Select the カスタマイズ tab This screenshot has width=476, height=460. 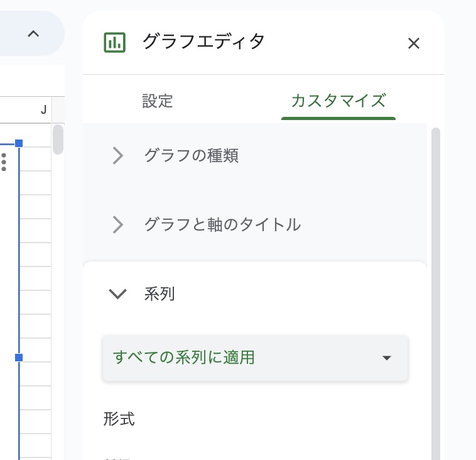tap(338, 101)
